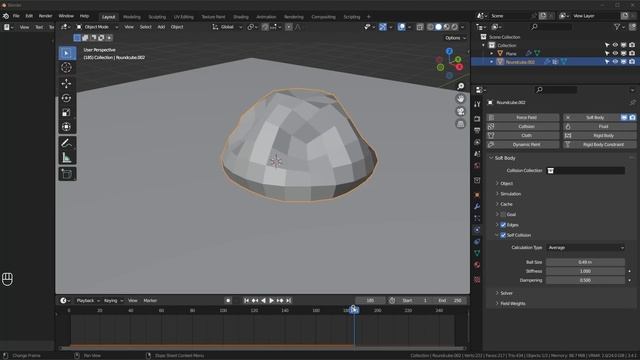Click the zoom view magnifier icon

pos(460,86)
